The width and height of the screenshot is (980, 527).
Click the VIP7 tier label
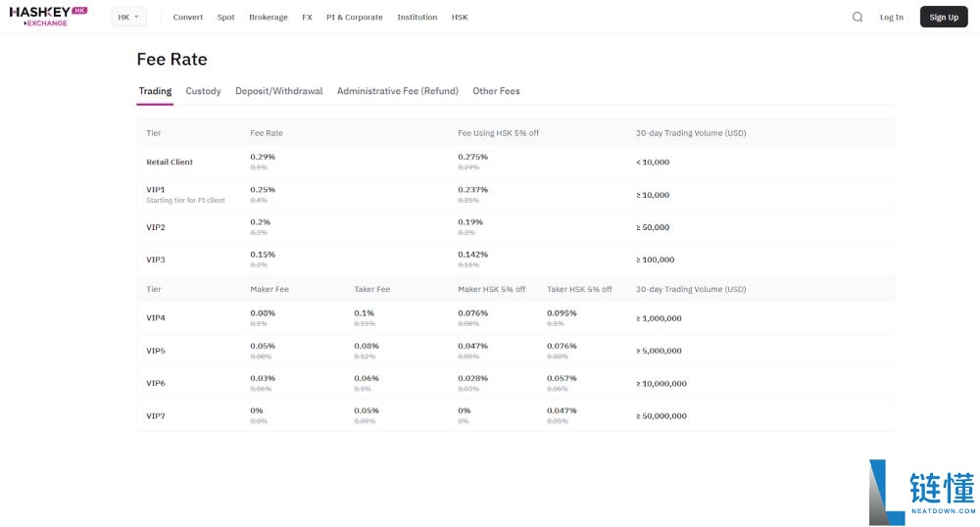tap(156, 416)
